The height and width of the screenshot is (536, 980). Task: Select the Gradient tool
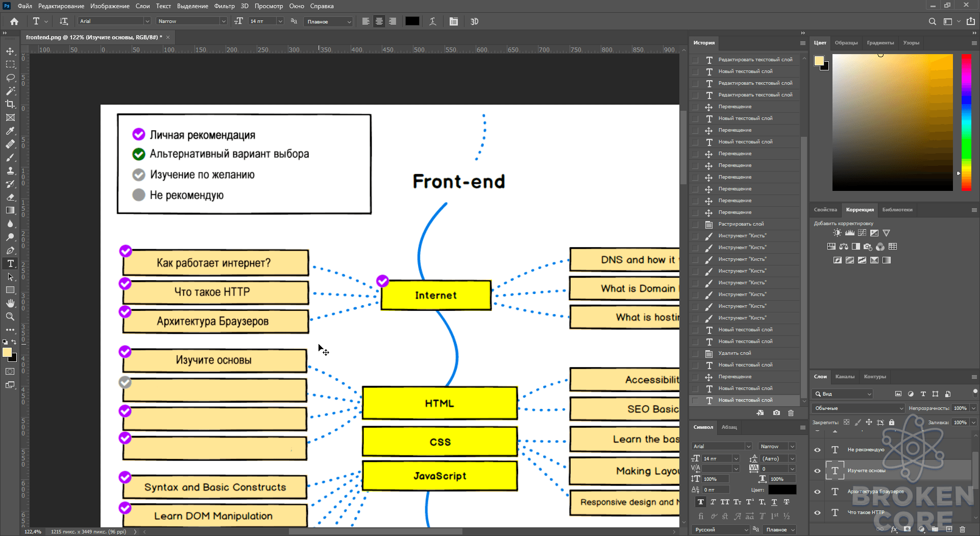click(x=10, y=210)
